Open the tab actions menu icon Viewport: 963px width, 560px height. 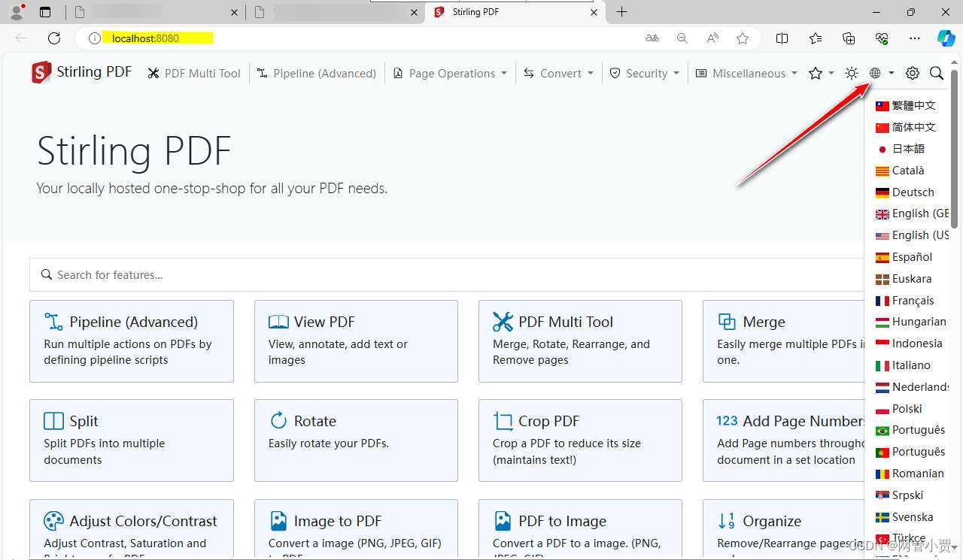pos(45,12)
